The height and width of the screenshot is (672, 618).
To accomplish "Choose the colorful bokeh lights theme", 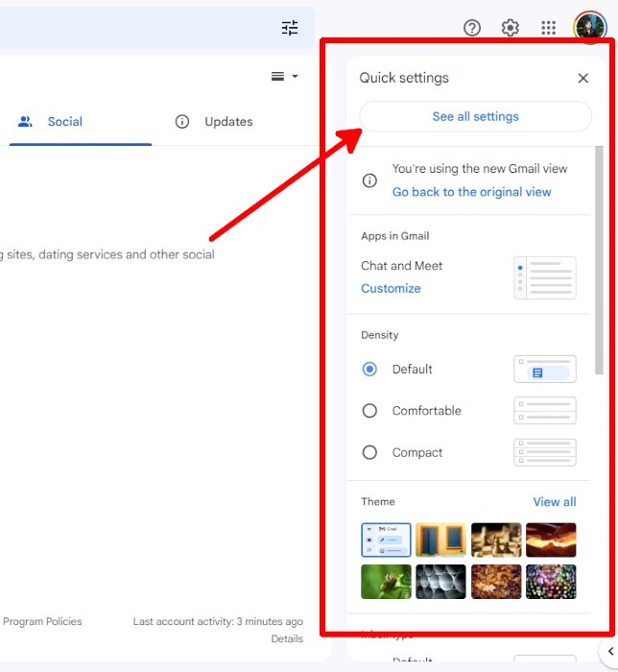I will (551, 582).
